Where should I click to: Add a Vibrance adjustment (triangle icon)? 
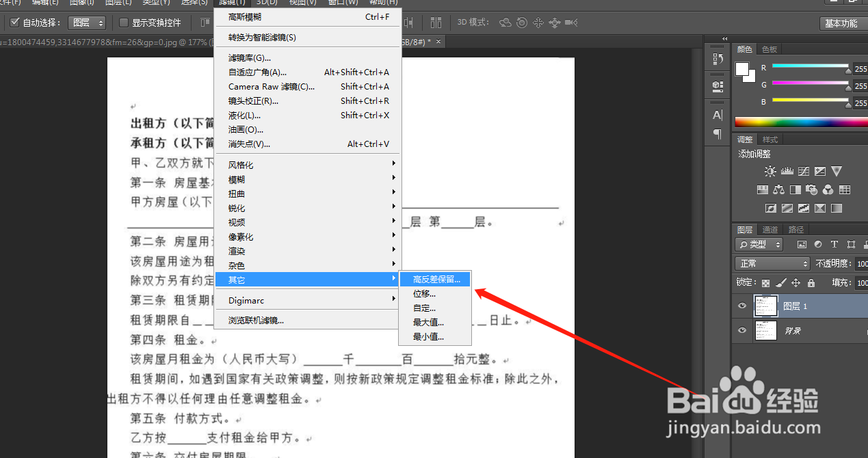tap(837, 172)
